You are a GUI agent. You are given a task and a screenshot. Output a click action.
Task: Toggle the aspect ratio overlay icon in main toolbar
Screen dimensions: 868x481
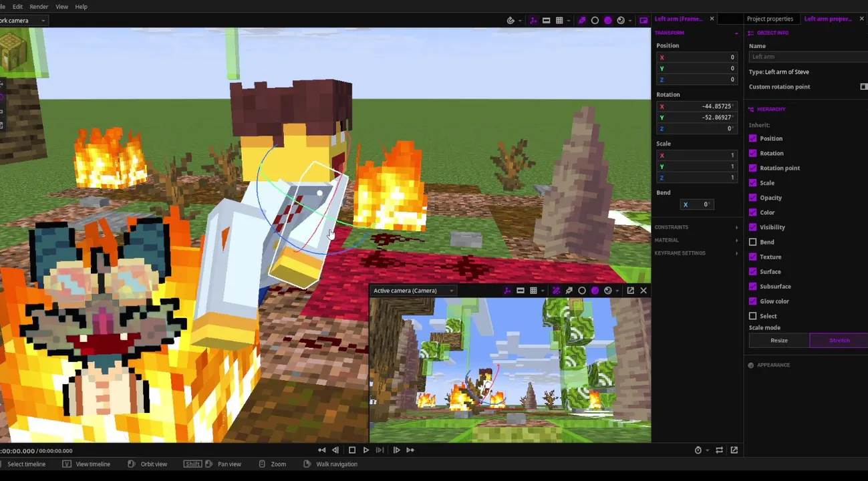(x=546, y=21)
